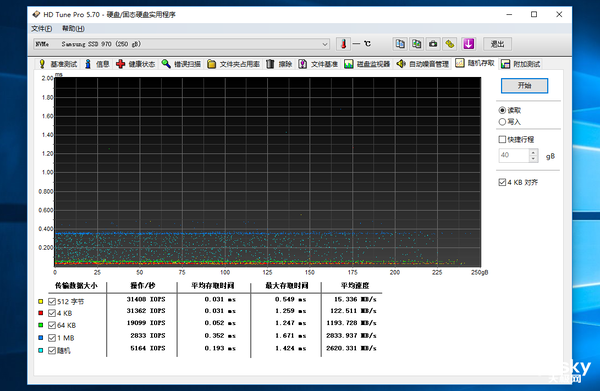
Task: Click the 31408 IOPS value
Action: [146, 299]
